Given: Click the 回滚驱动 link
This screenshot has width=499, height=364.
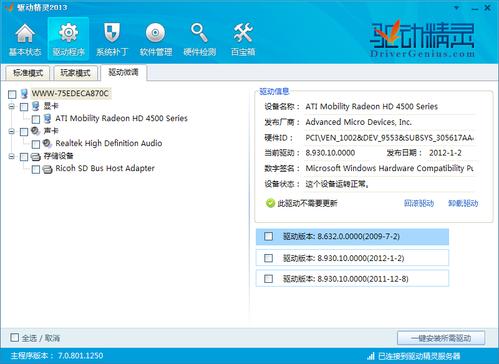Looking at the screenshot, I should (x=419, y=203).
